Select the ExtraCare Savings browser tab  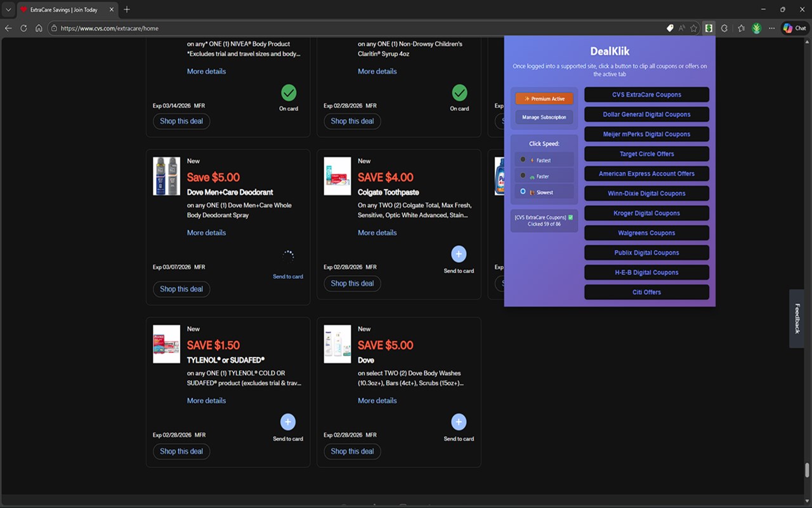click(x=67, y=10)
